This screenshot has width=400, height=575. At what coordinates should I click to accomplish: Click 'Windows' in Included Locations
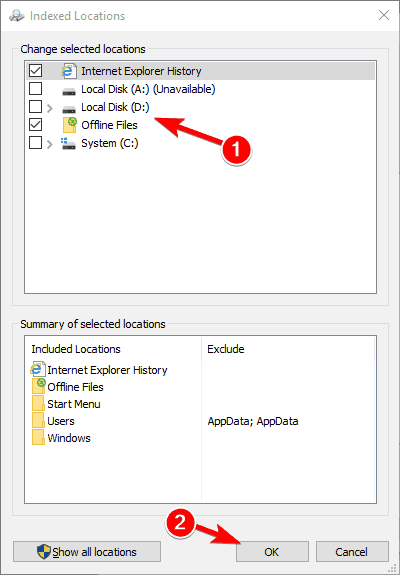(x=69, y=438)
